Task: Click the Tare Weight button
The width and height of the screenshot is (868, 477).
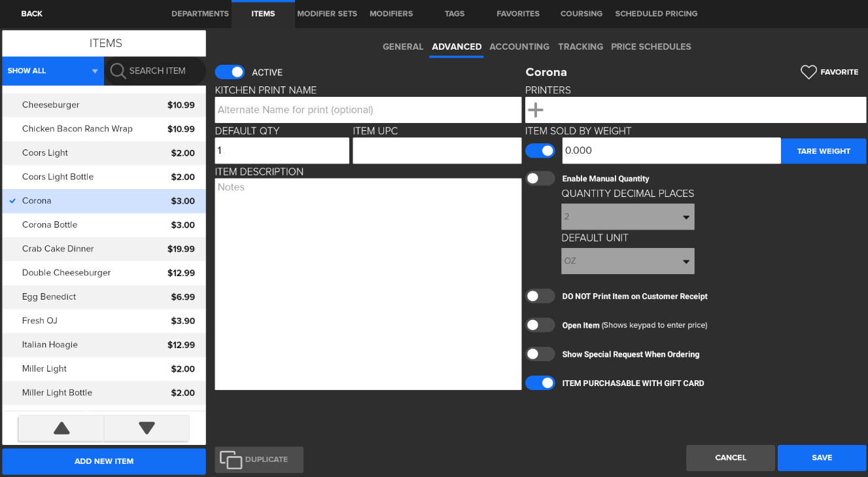Action: (824, 151)
